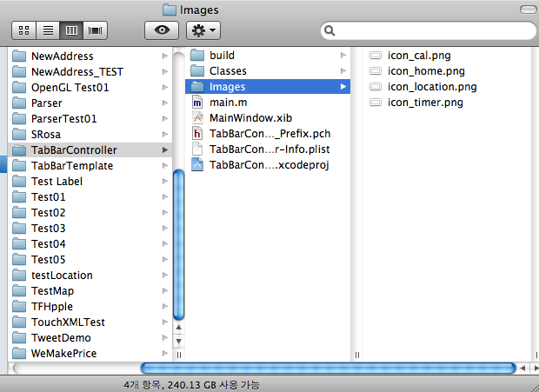Click the Images folder disclosure arrow
The height and width of the screenshot is (392, 539).
tap(343, 87)
